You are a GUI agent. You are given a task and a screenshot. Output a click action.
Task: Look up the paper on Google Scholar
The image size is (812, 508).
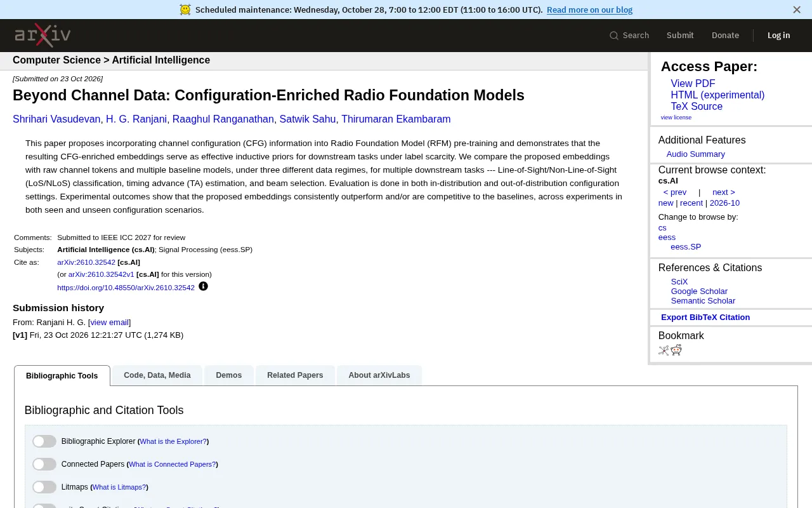[699, 291]
